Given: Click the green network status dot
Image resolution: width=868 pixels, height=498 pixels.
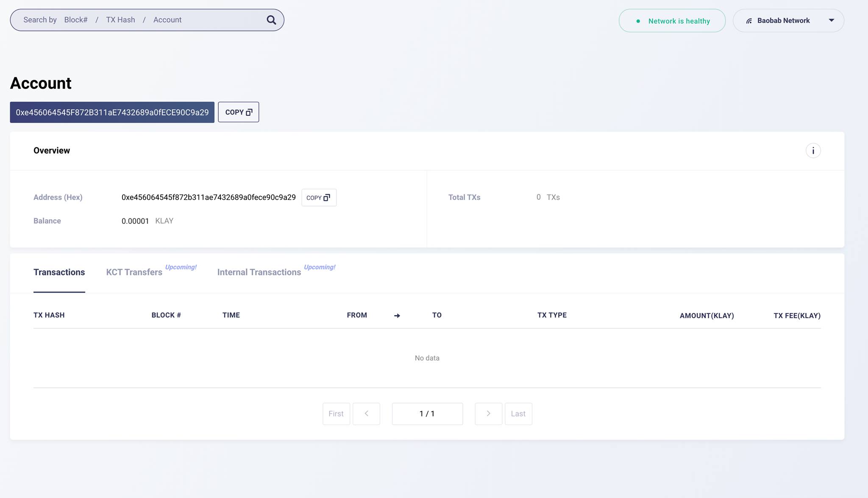Looking at the screenshot, I should pyautogui.click(x=638, y=21).
